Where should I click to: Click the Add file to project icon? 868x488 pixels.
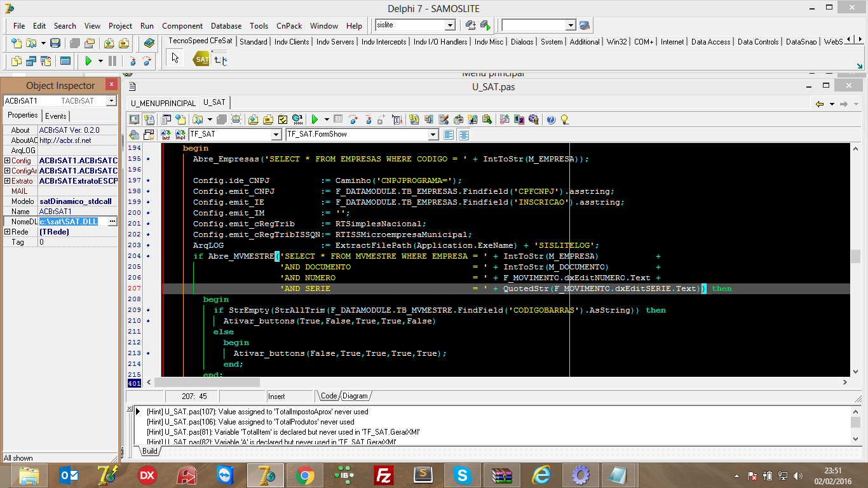click(x=109, y=43)
